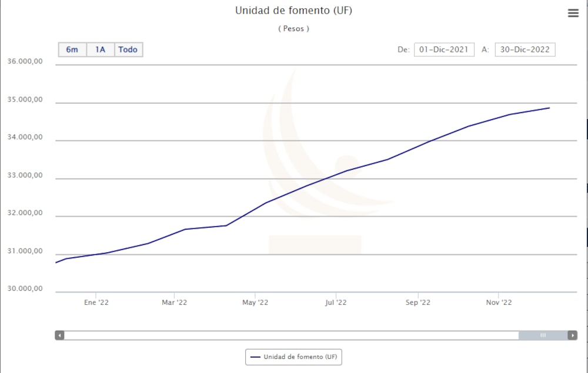588x373 pixels.
Task: Open the chart context hamburger menu
Action: pyautogui.click(x=573, y=14)
